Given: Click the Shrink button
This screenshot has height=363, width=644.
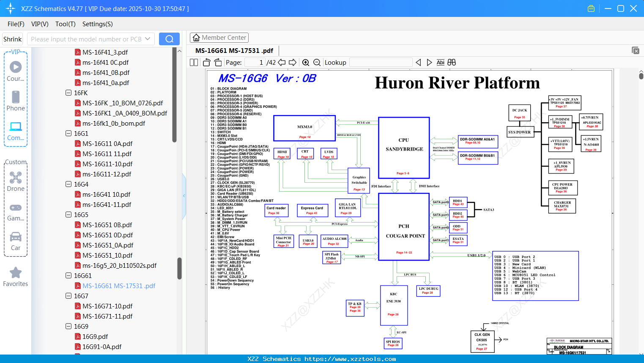Looking at the screenshot, I should (x=12, y=39).
